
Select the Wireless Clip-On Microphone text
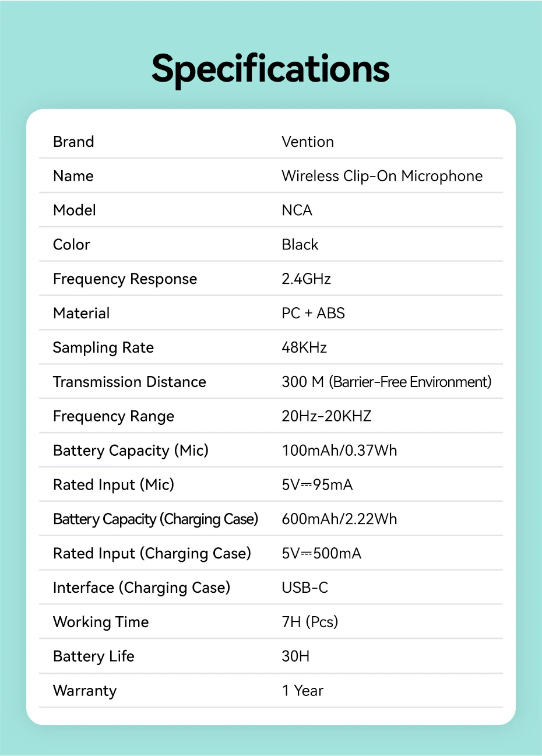[x=382, y=176]
